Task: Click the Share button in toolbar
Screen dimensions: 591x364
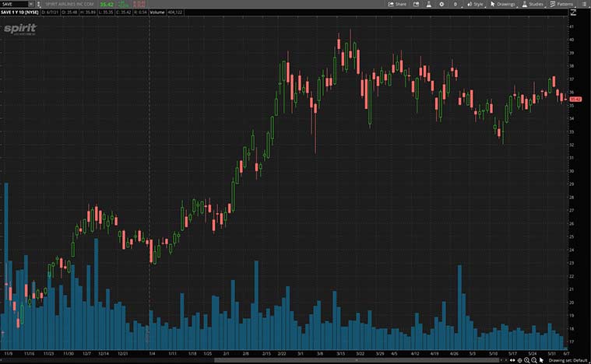Action: (x=397, y=4)
